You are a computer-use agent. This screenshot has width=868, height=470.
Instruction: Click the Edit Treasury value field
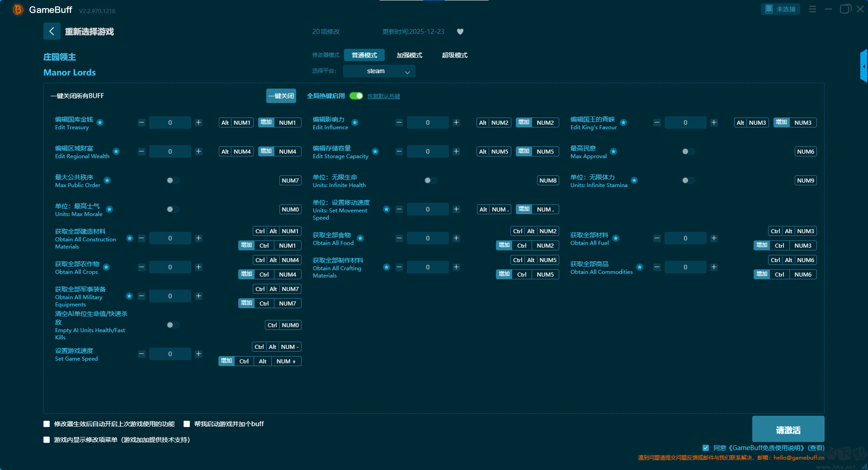click(x=170, y=122)
